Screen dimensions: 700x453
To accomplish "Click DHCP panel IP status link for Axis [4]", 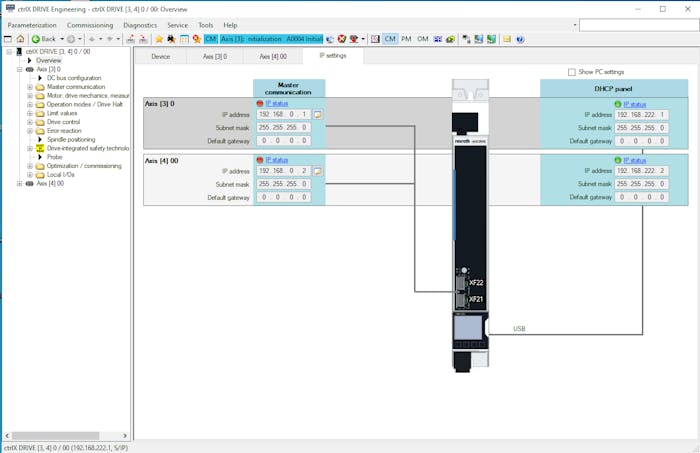I will coord(634,159).
